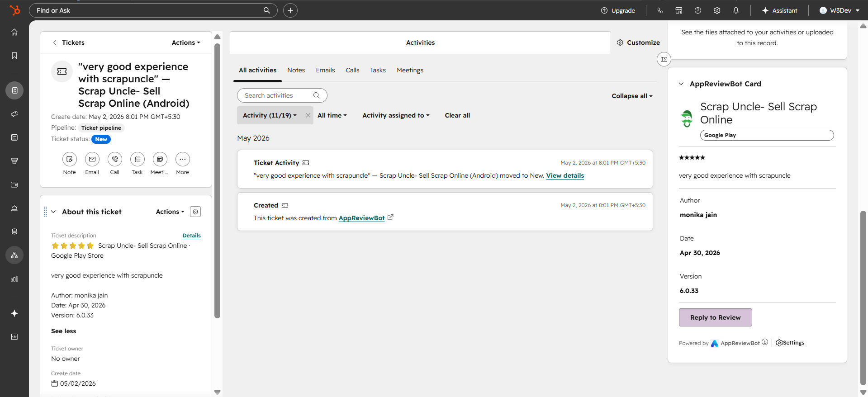This screenshot has height=397, width=868.
Task: Click the plus create button in top bar
Action: pos(290,10)
